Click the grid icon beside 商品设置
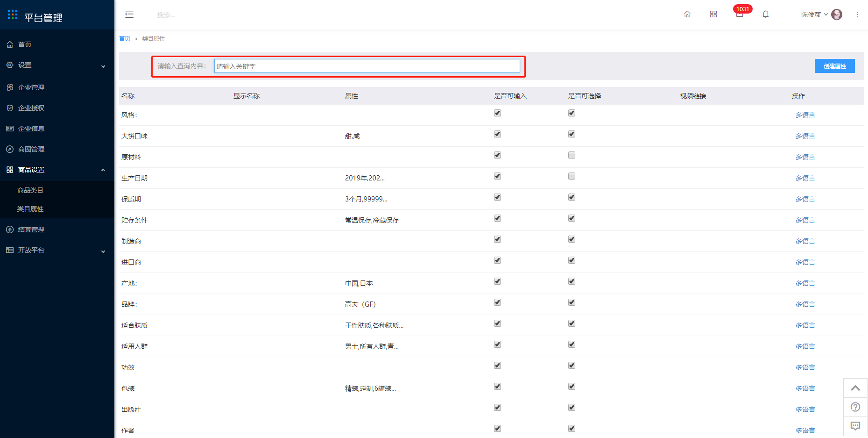 pos(10,170)
